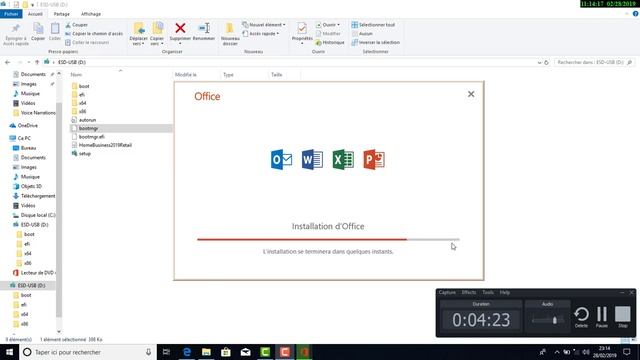Click the Copier icon in Presse-papiers
Viewport: 640px width, 360px height.
pos(38,29)
